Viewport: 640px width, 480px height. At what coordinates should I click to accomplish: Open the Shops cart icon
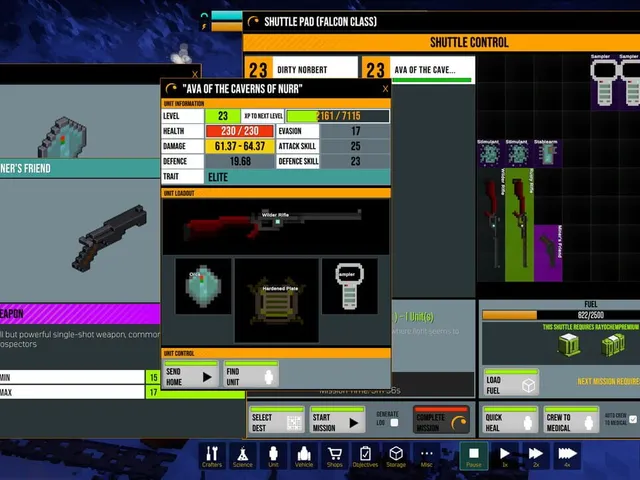click(334, 456)
